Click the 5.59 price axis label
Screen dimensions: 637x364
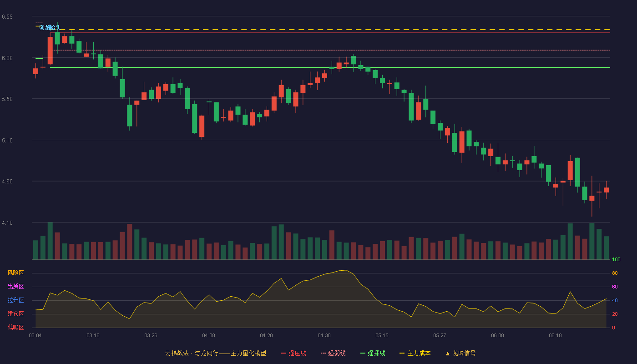[7, 99]
